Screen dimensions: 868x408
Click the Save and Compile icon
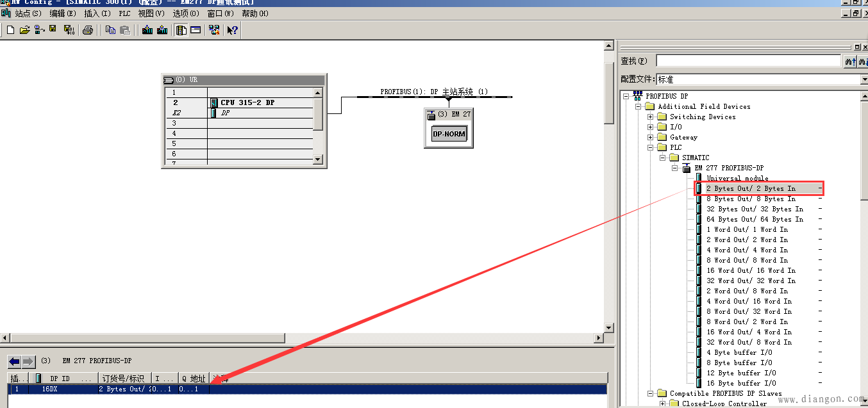click(x=69, y=30)
